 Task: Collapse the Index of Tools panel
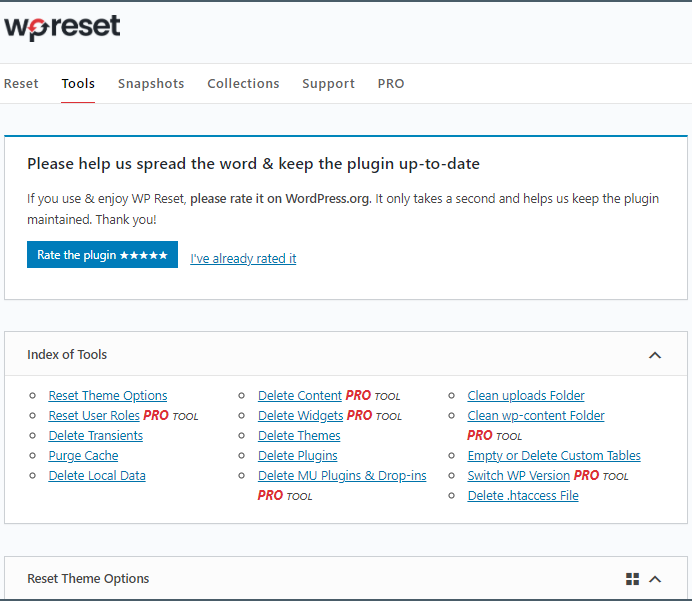tap(655, 355)
